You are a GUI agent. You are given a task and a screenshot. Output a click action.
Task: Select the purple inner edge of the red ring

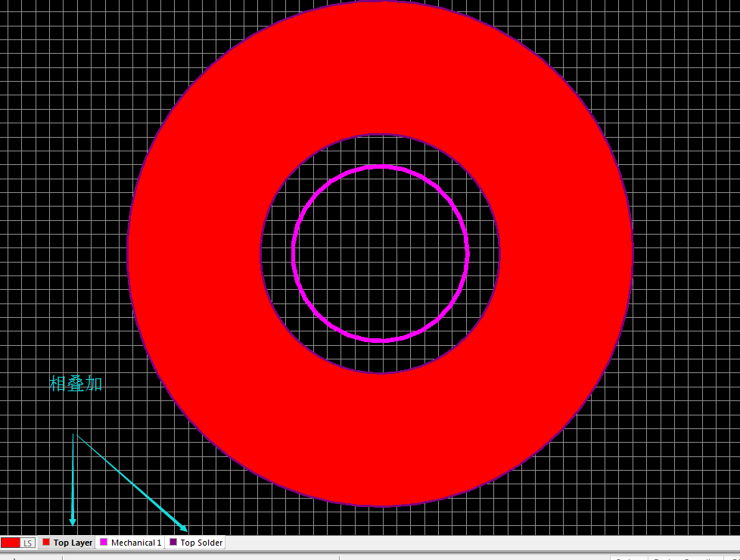261,254
